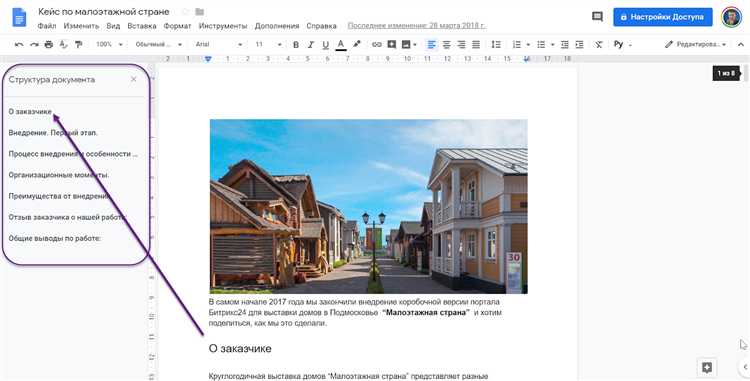Go to Общие выводы по работе heading
This screenshot has height=381, width=750.
tap(55, 238)
